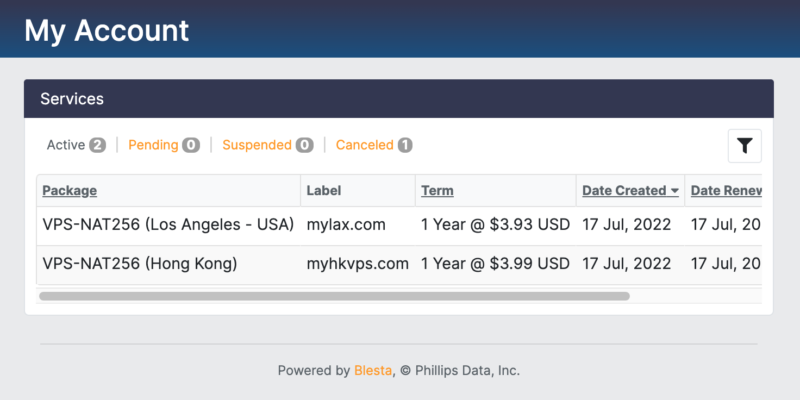
Task: Sort by the Date Renews column
Action: click(726, 190)
